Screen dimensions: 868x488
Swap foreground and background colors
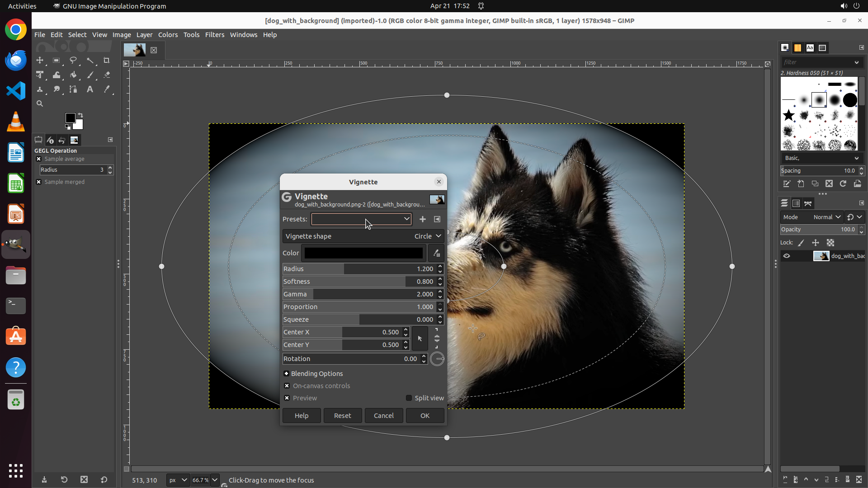click(80, 115)
